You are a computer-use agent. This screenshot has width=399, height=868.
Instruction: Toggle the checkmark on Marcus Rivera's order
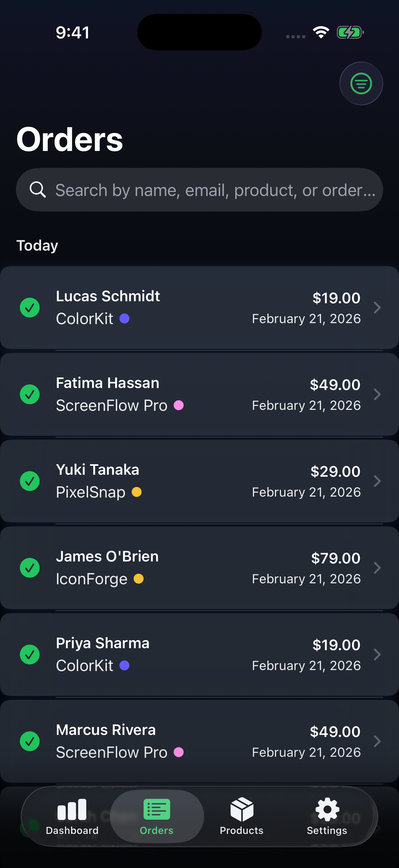(x=30, y=741)
